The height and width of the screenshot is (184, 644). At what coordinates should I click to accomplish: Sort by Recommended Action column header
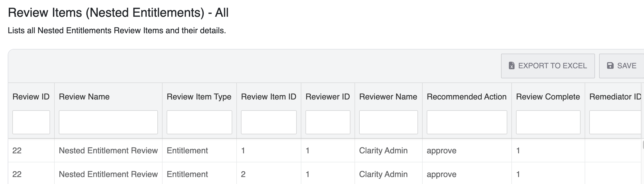click(x=466, y=97)
